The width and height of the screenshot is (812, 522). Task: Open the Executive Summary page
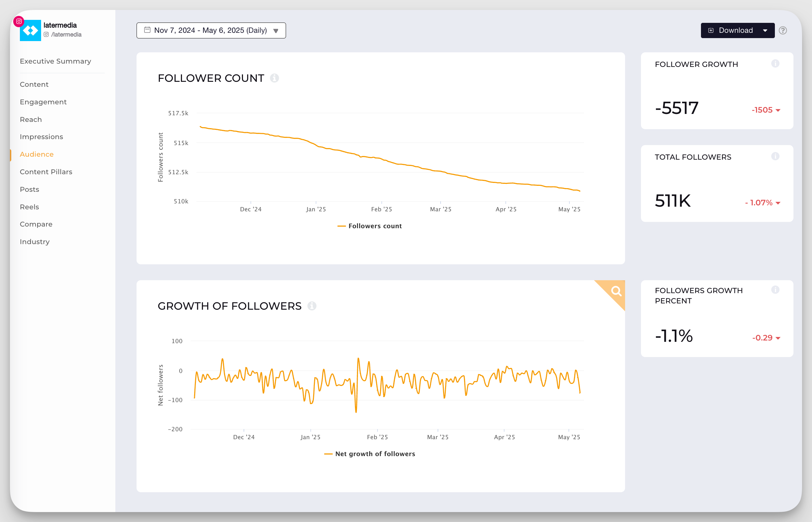click(55, 61)
